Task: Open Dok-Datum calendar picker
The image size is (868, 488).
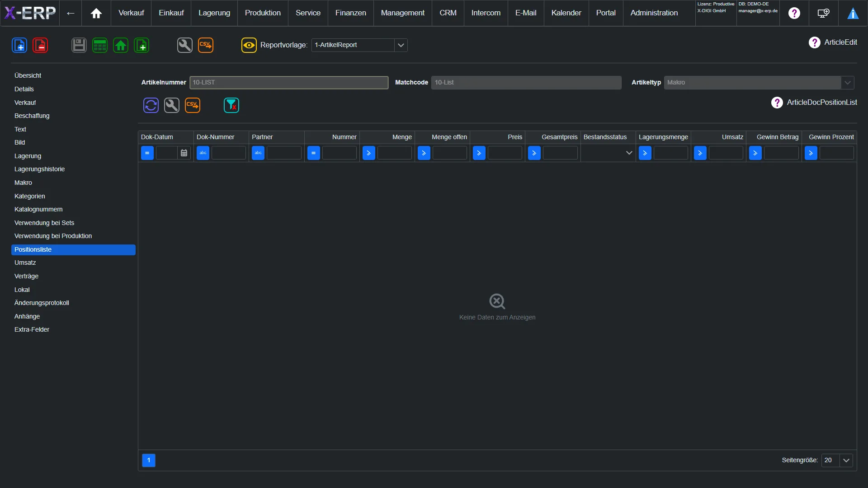Action: pos(184,153)
